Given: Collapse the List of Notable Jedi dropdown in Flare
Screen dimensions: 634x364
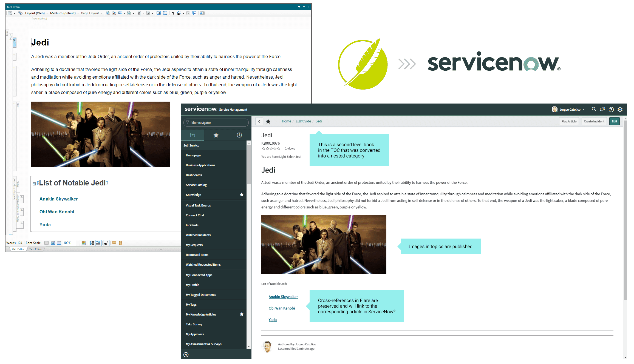Looking at the screenshot, I should coord(34,184).
